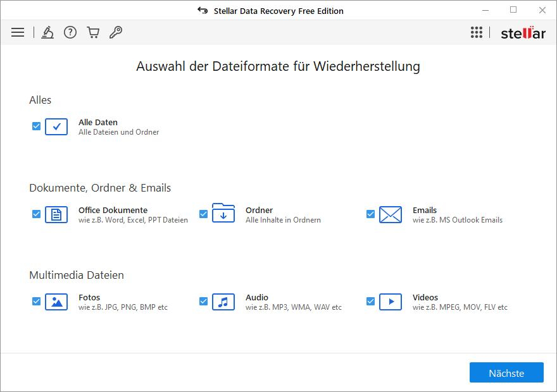Image resolution: width=557 pixels, height=392 pixels.
Task: Click the activation key icon
Action: [115, 32]
